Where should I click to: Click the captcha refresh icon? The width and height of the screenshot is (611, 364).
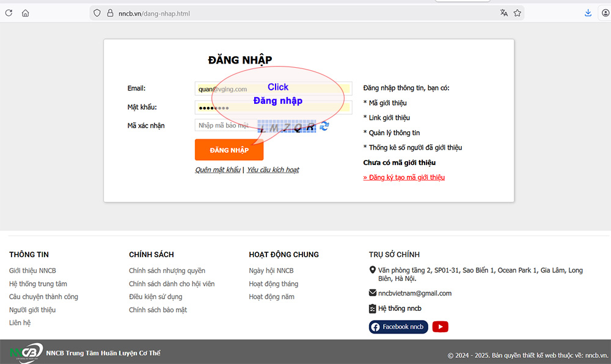[x=324, y=126]
